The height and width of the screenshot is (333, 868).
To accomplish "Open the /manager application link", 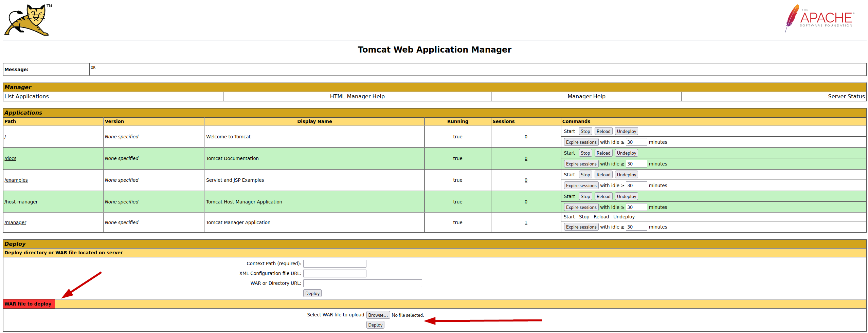I will [x=15, y=222].
